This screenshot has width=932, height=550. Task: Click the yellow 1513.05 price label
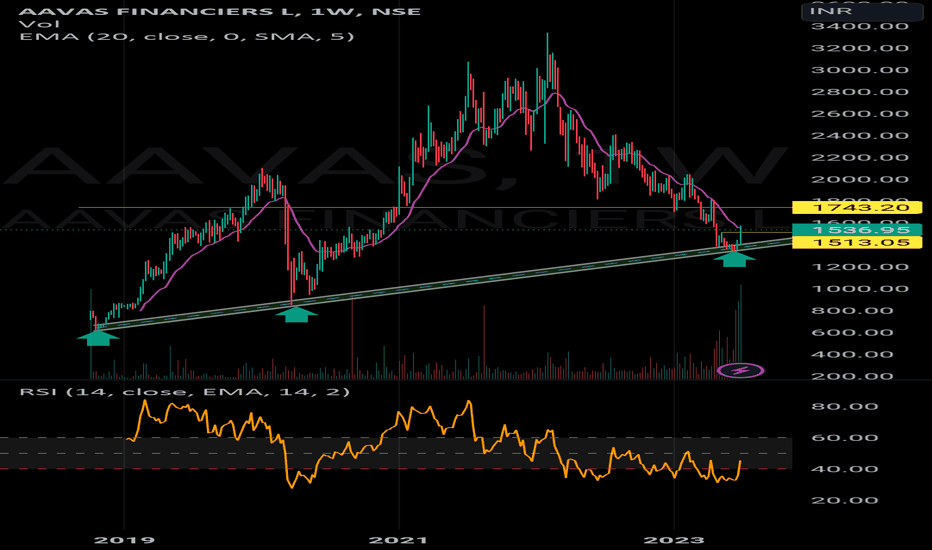pos(857,243)
